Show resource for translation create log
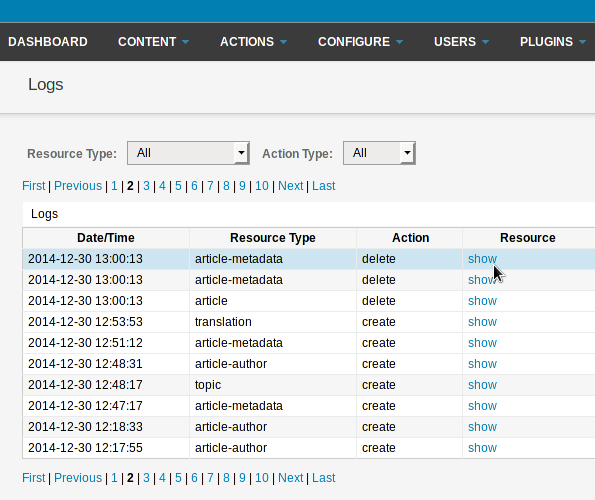The width and height of the screenshot is (595, 500). point(482,322)
